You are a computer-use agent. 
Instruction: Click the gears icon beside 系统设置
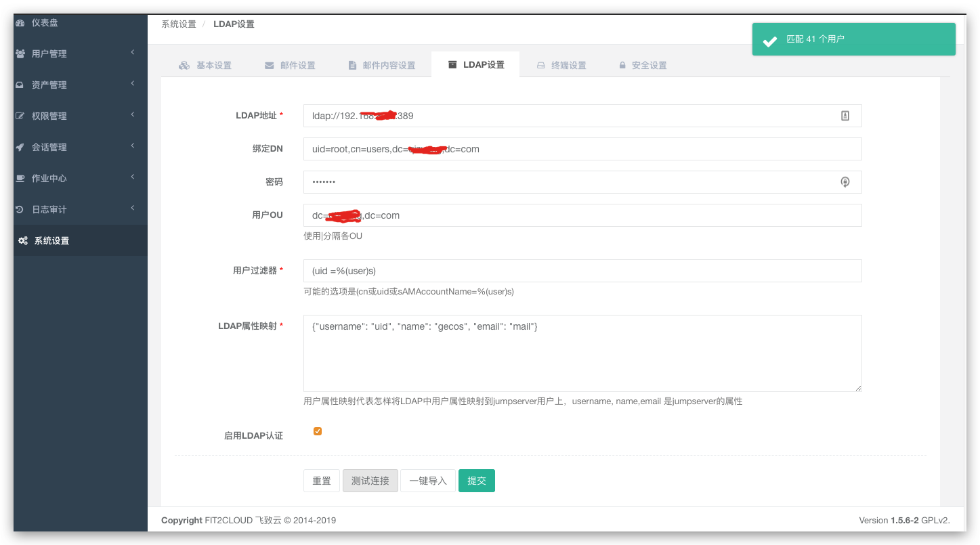pyautogui.click(x=23, y=240)
